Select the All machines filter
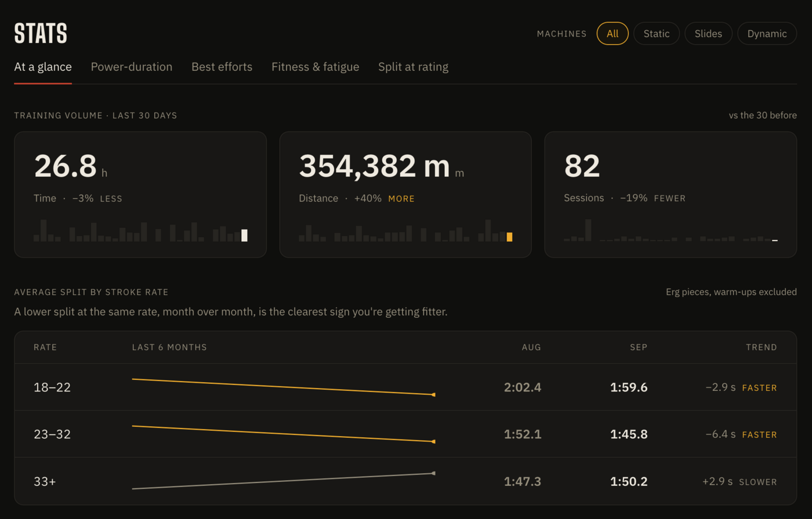Image resolution: width=812 pixels, height=519 pixels. pyautogui.click(x=612, y=34)
